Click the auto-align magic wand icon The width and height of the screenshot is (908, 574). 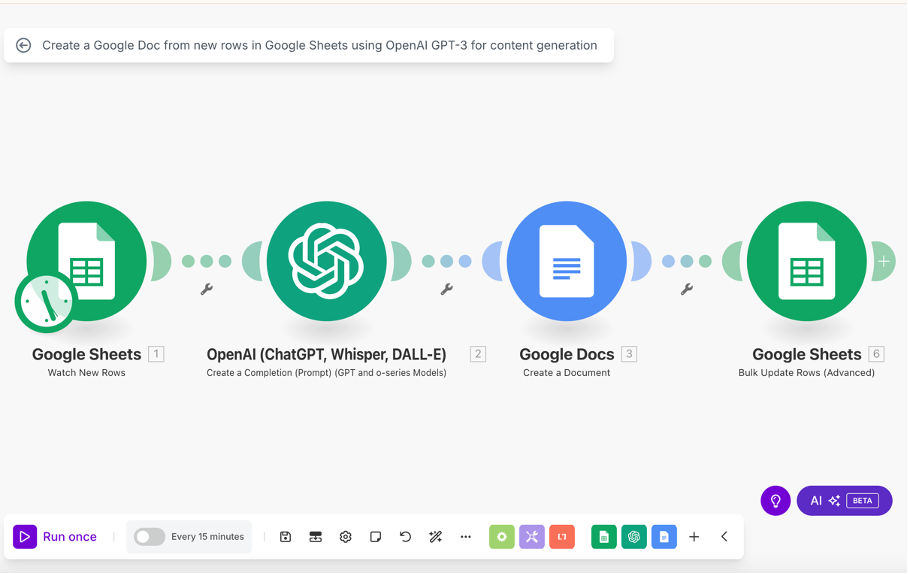point(435,537)
